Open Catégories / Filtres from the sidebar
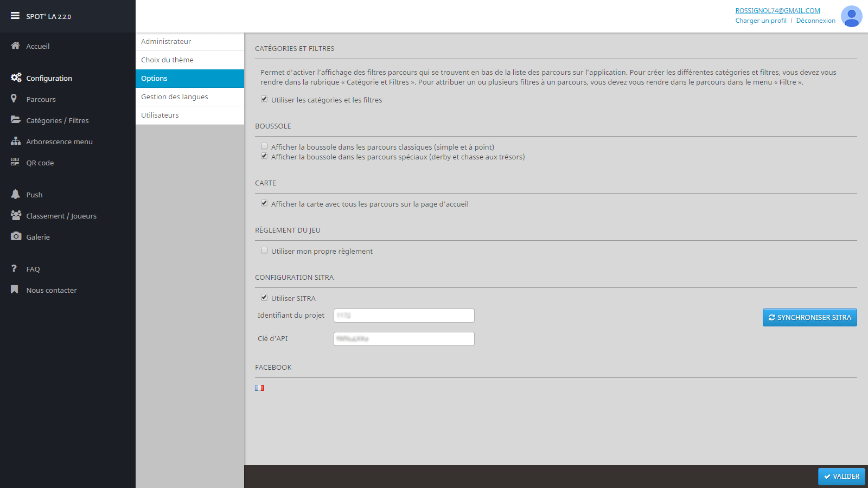 coord(15,120)
